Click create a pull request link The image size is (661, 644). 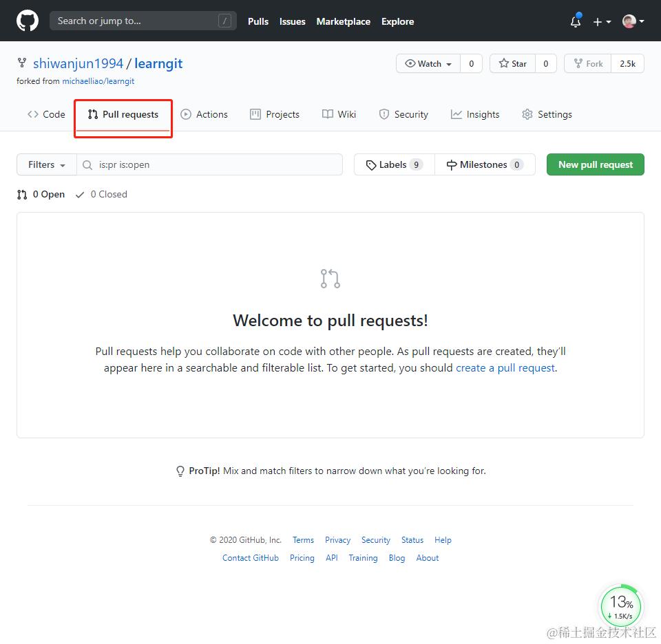click(x=505, y=368)
